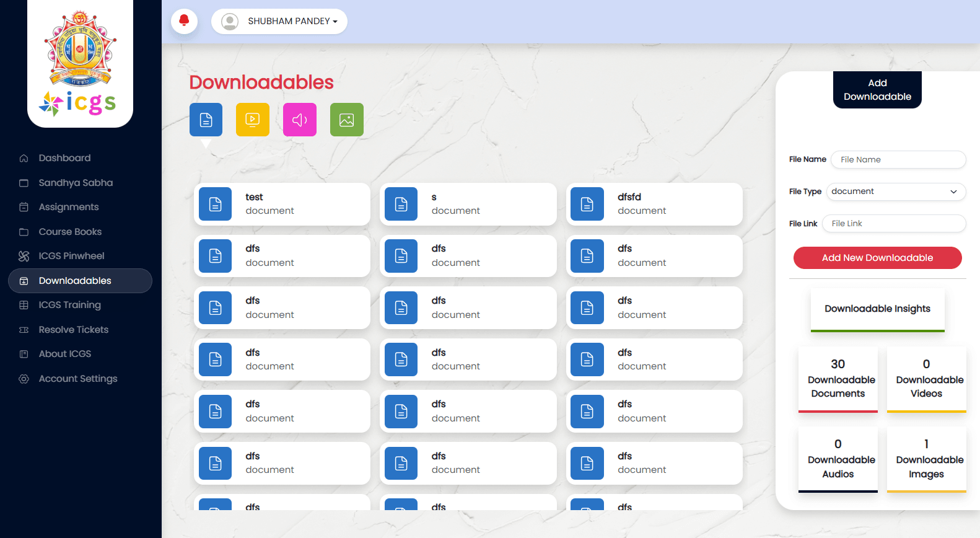Viewport: 980px width, 538px height.
Task: Click the document icon on test card
Action: [215, 204]
